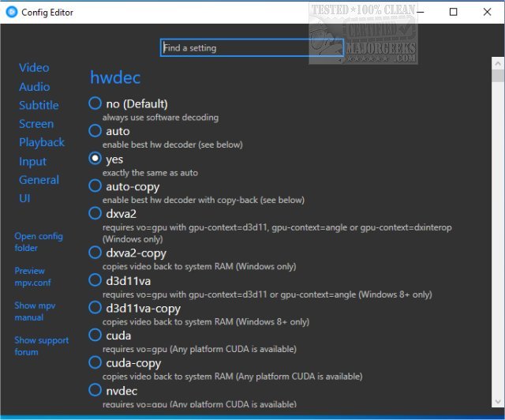Click 'copies video back to system RAM (Windows 8+ only)'
This screenshot has height=420, width=505.
click(x=206, y=322)
